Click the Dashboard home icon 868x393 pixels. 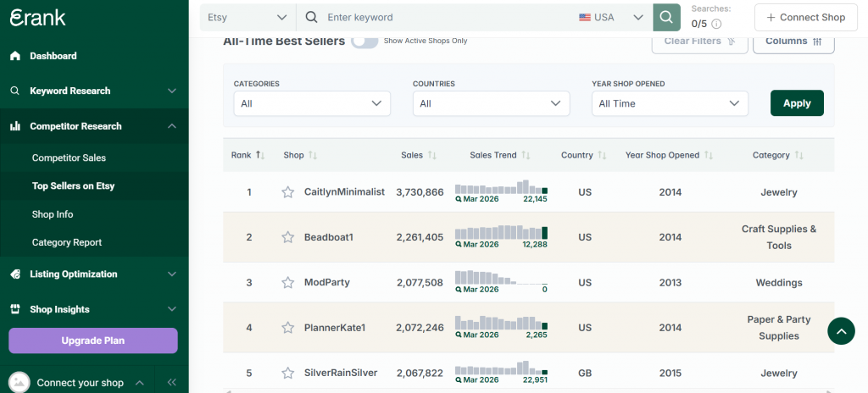pyautogui.click(x=15, y=56)
